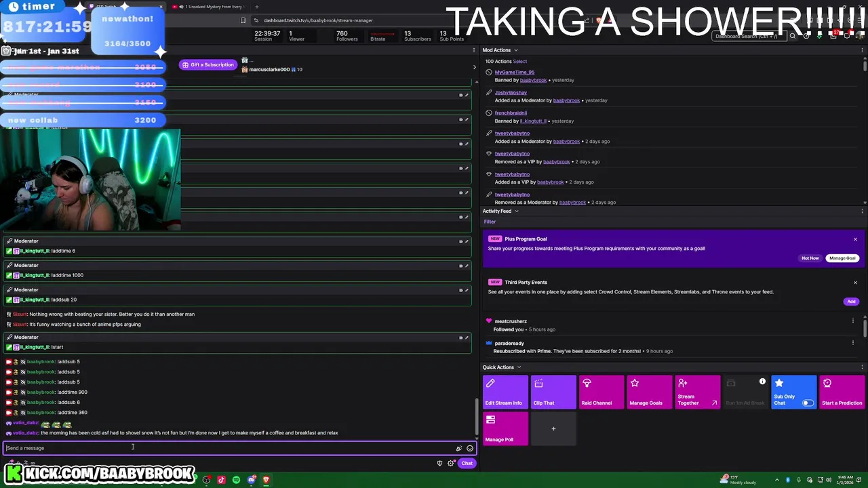Image resolution: width=868 pixels, height=488 pixels.
Task: Open Quick Actions panel options menu
Action: 862,367
